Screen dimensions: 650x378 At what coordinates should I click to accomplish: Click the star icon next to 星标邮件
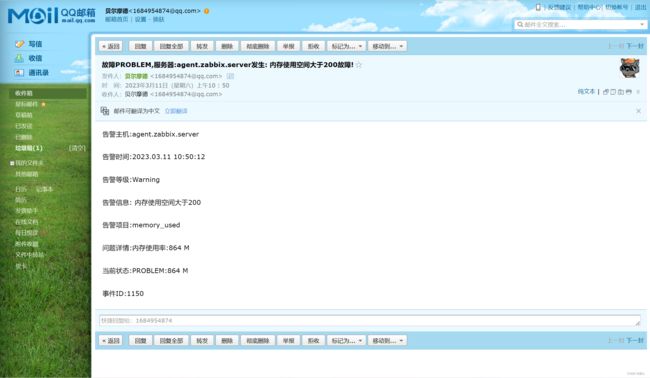click(44, 104)
